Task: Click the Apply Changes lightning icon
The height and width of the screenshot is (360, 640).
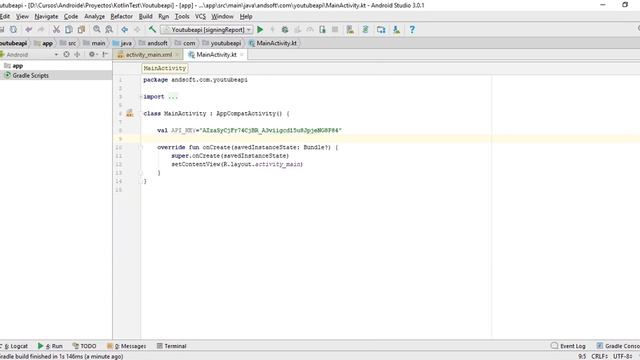Action: (x=272, y=29)
